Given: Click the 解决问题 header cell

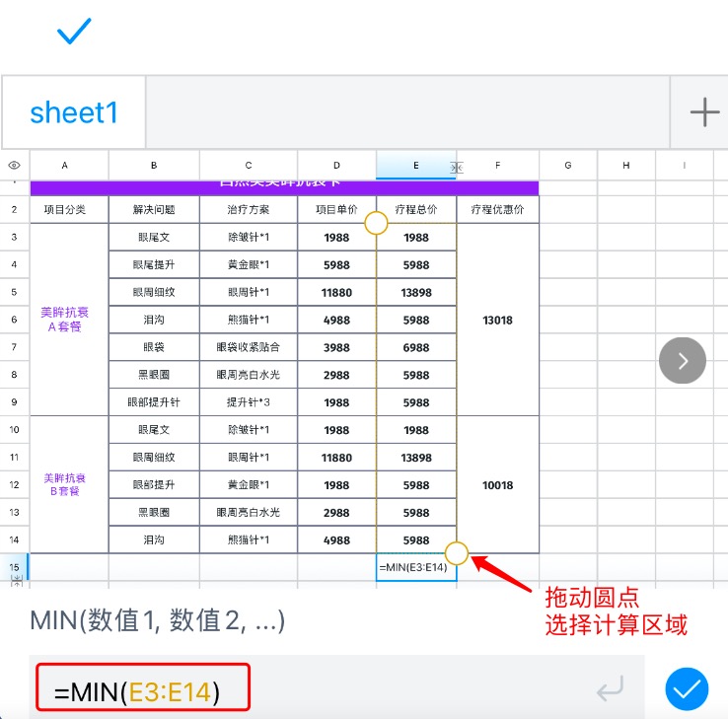Looking at the screenshot, I should (154, 209).
